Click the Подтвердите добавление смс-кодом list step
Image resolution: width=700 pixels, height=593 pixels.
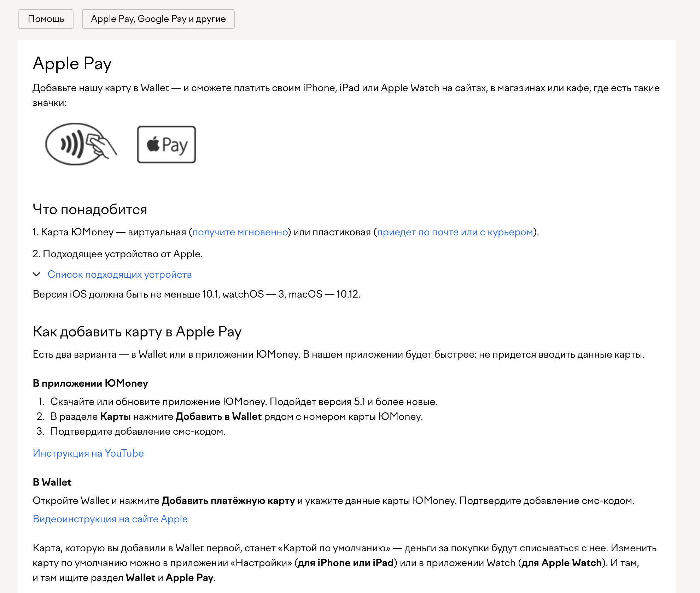(138, 431)
